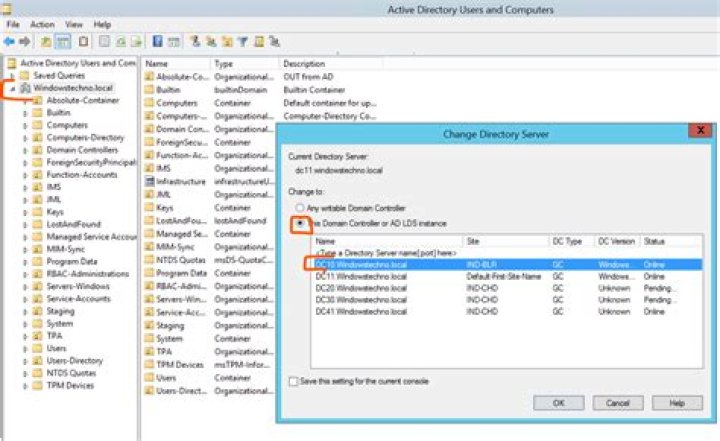Click the Filter funnel toolbar icon
The width and height of the screenshot is (720, 441).
coord(241,42)
